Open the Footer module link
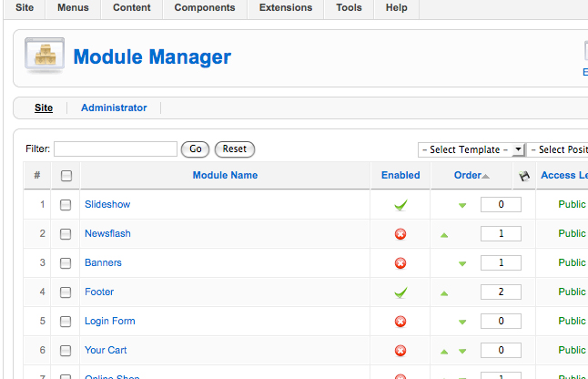This screenshot has height=379, width=588. [99, 292]
